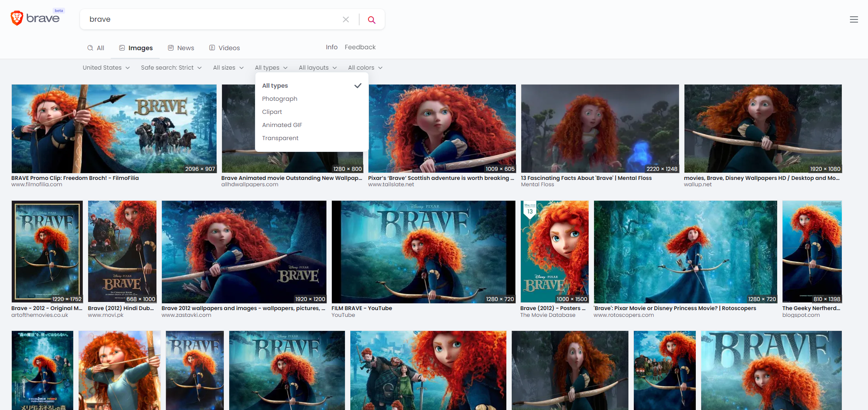Click the magnifier search button
Viewport: 868px width, 410px height.
click(372, 19)
